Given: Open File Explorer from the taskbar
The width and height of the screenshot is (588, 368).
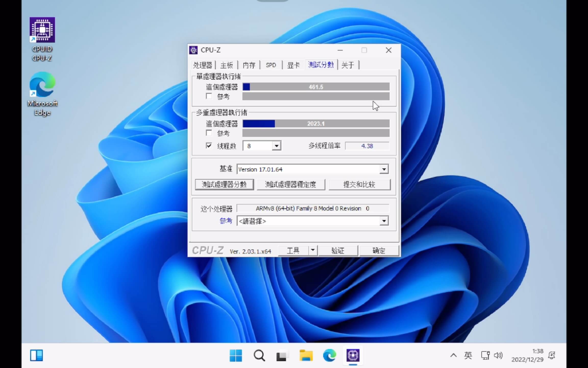Looking at the screenshot, I should [306, 355].
